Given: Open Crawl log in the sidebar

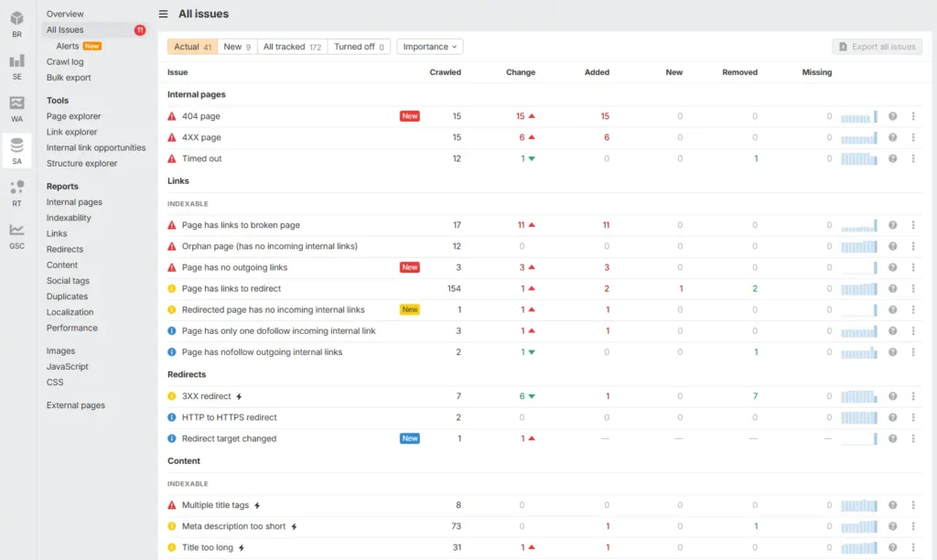Looking at the screenshot, I should [65, 61].
